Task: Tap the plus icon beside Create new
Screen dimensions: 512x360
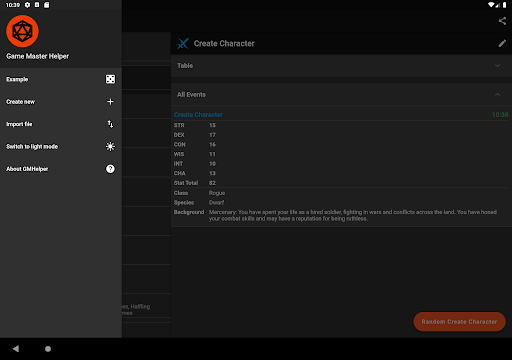Action: tap(110, 102)
